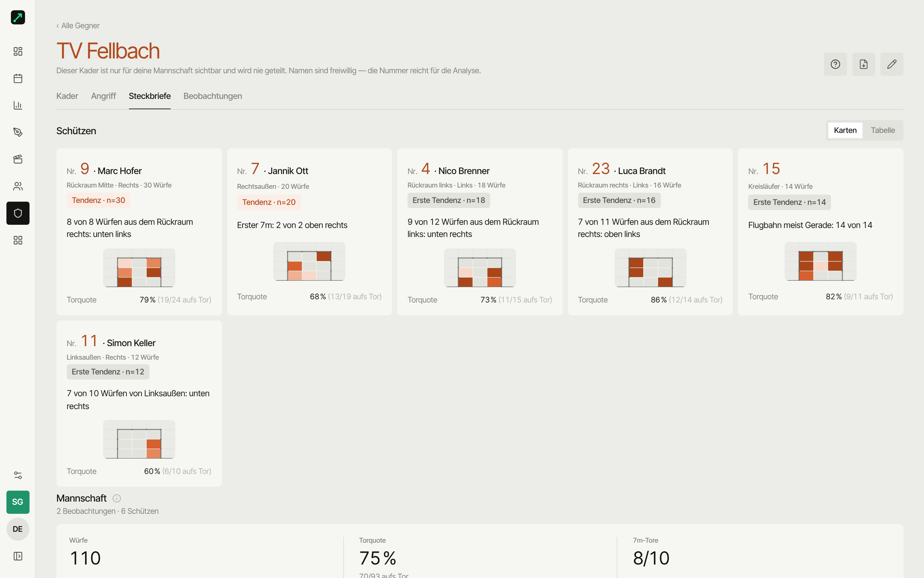Open the sliders settings icon
This screenshot has width=924, height=578.
(x=18, y=475)
